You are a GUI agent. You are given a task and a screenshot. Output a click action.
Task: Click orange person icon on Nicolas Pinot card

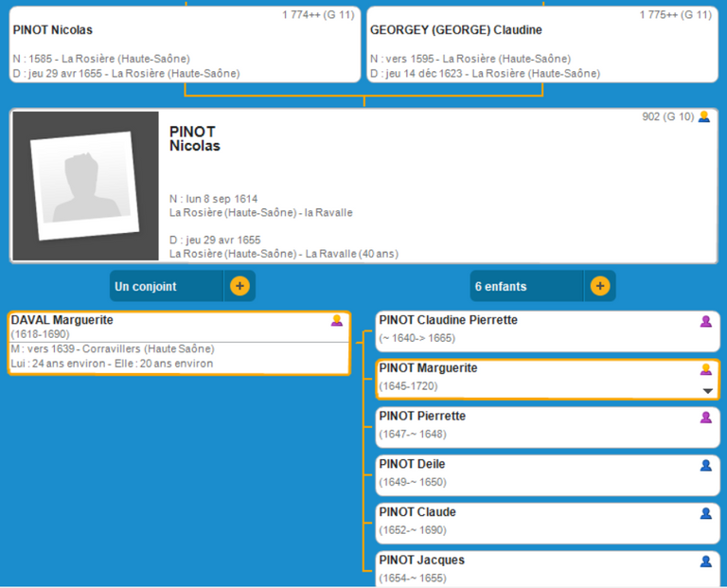pos(703,117)
